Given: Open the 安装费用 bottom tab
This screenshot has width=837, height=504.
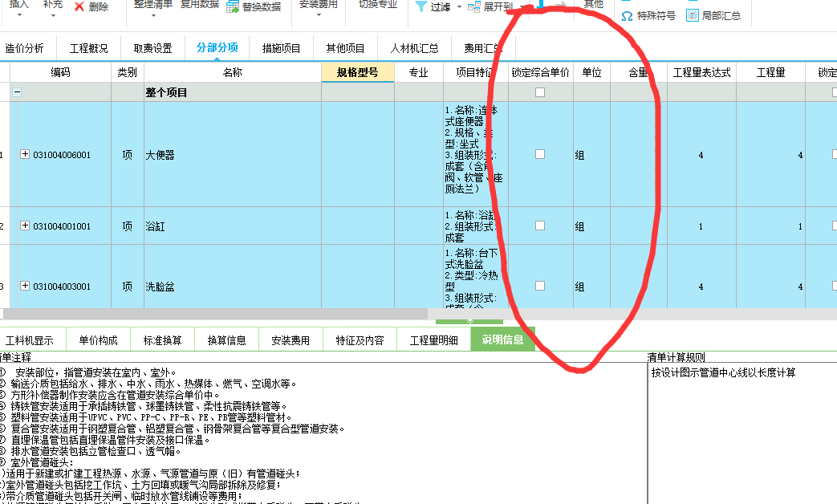Looking at the screenshot, I should tap(291, 340).
